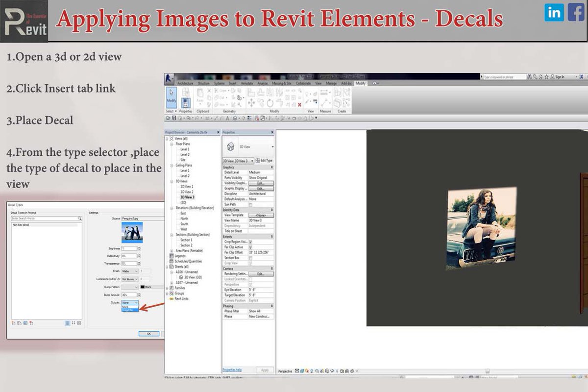Switch decal list to grid view icon
The height and width of the screenshot is (392, 588).
[x=74, y=323]
